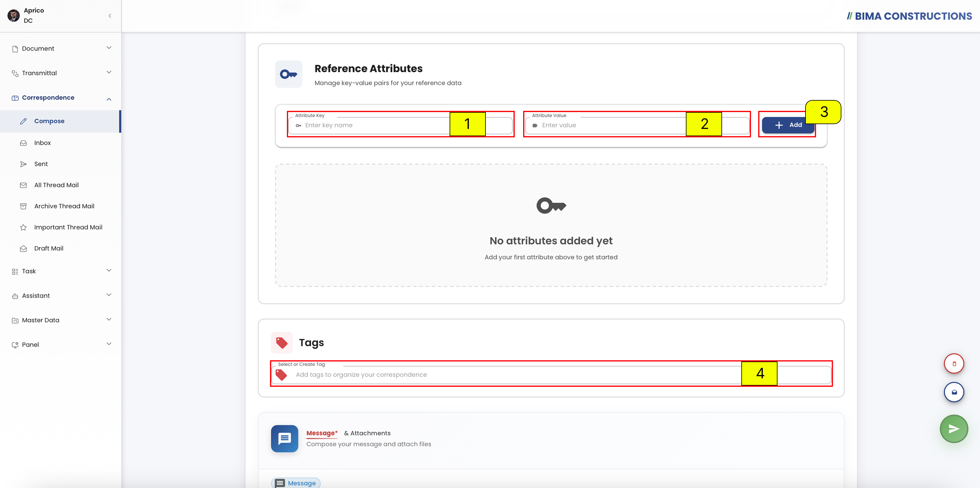
Task: Expand the Document menu chevron
Action: (109, 48)
